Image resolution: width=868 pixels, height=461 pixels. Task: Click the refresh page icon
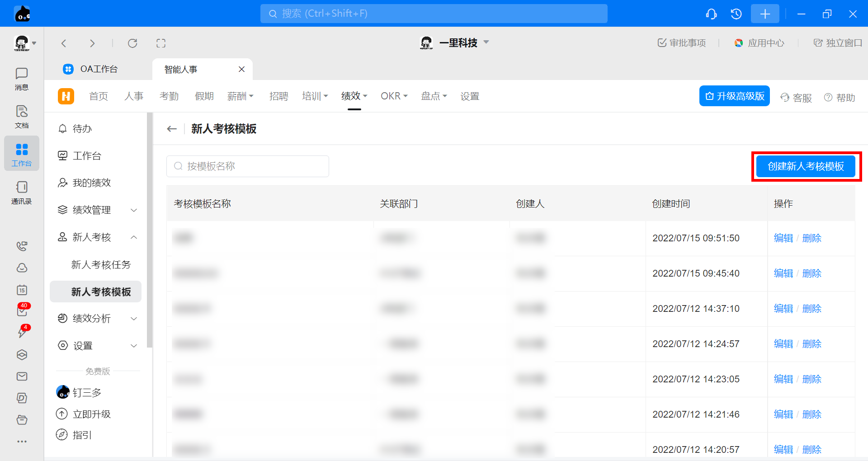(132, 43)
